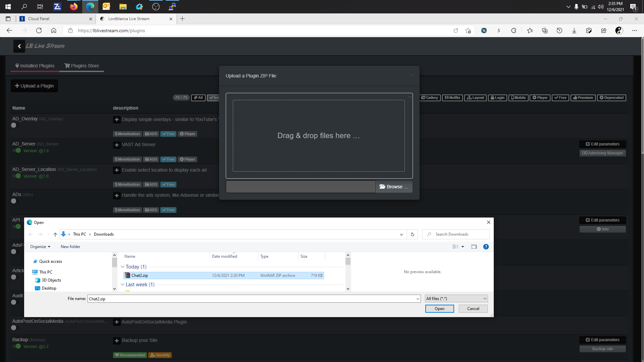
Task: Cancel the file Open dialog
Action: [473, 309]
